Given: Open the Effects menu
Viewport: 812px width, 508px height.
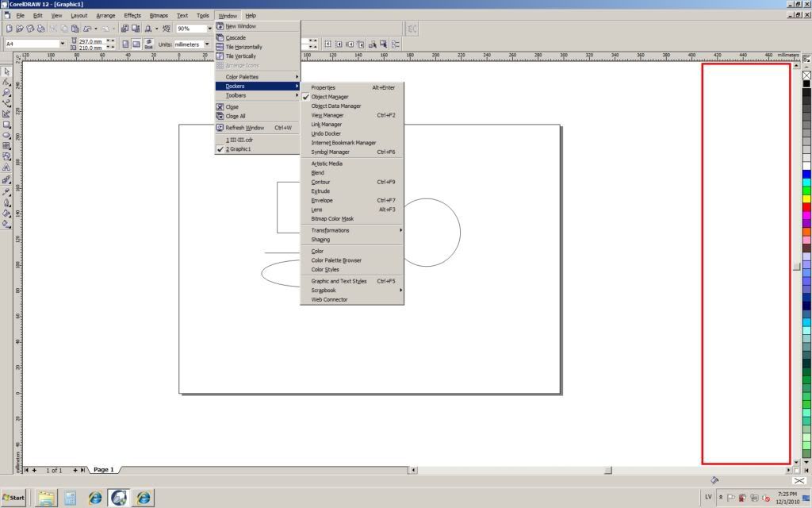Looking at the screenshot, I should [x=132, y=15].
